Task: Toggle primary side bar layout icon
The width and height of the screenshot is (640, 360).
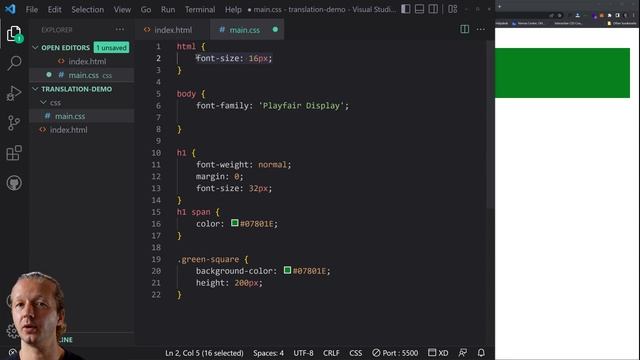Action: (406, 9)
